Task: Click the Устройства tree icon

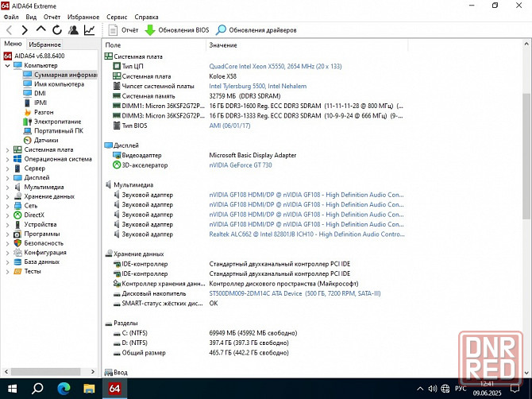Action: [x=17, y=224]
